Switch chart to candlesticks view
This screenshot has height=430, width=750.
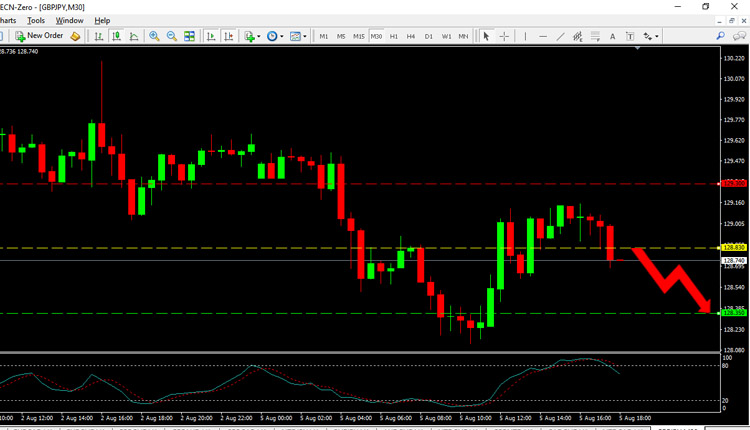(116, 36)
